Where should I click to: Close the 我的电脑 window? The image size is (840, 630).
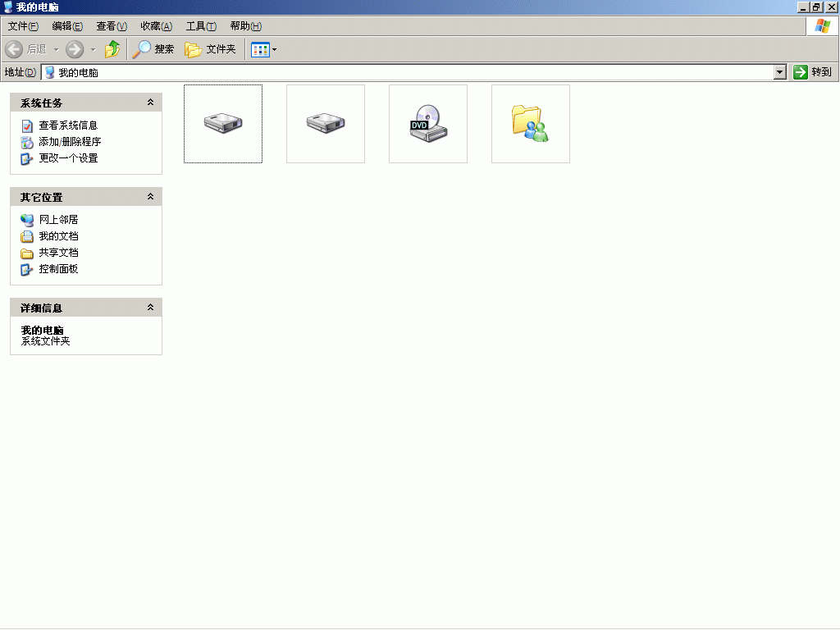(831, 7)
